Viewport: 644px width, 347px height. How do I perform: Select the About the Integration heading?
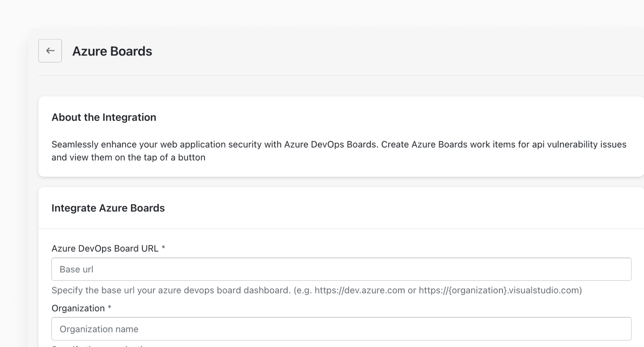point(104,117)
